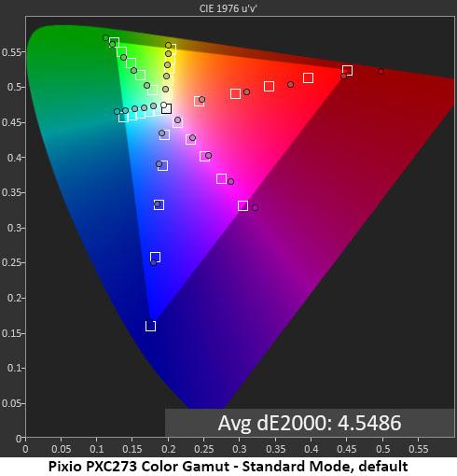Select the fully saturated magenta target square
457x476 pixels.
(242, 205)
